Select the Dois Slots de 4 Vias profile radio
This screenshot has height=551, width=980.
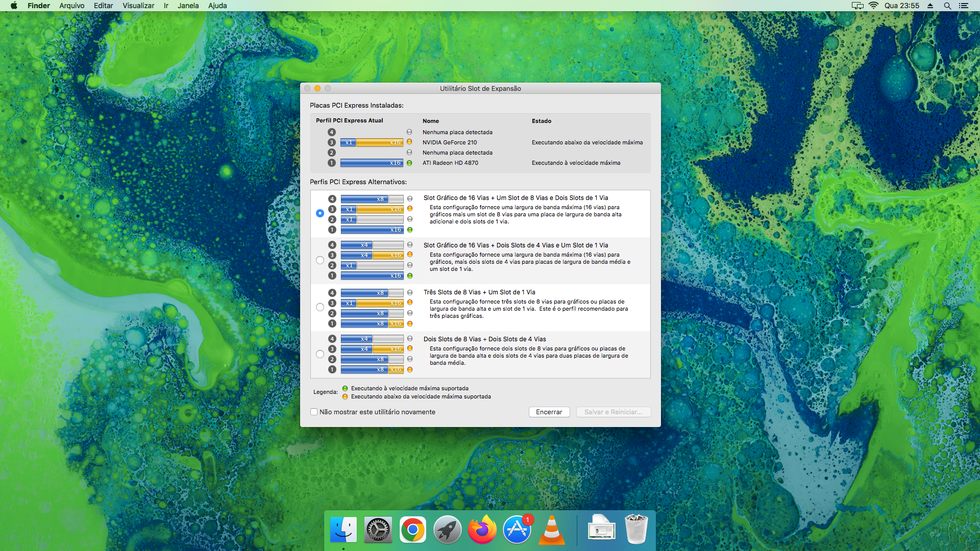[x=320, y=260]
